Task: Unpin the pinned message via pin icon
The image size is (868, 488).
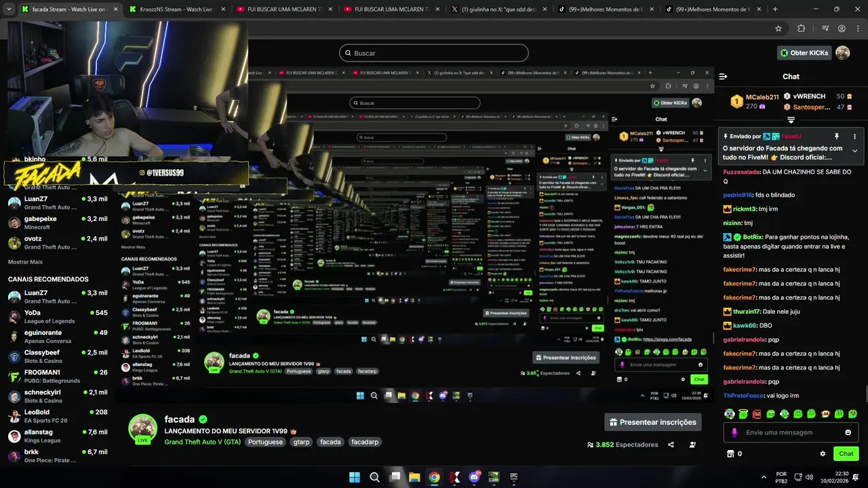Action: tap(837, 136)
